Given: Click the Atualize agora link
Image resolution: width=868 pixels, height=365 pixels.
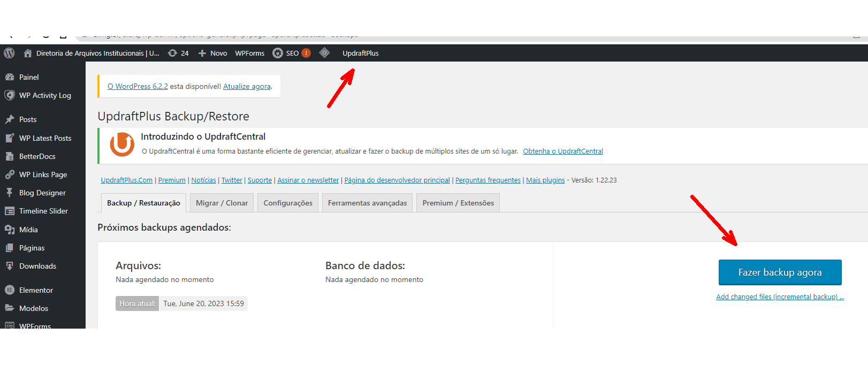Looking at the screenshot, I should point(247,86).
